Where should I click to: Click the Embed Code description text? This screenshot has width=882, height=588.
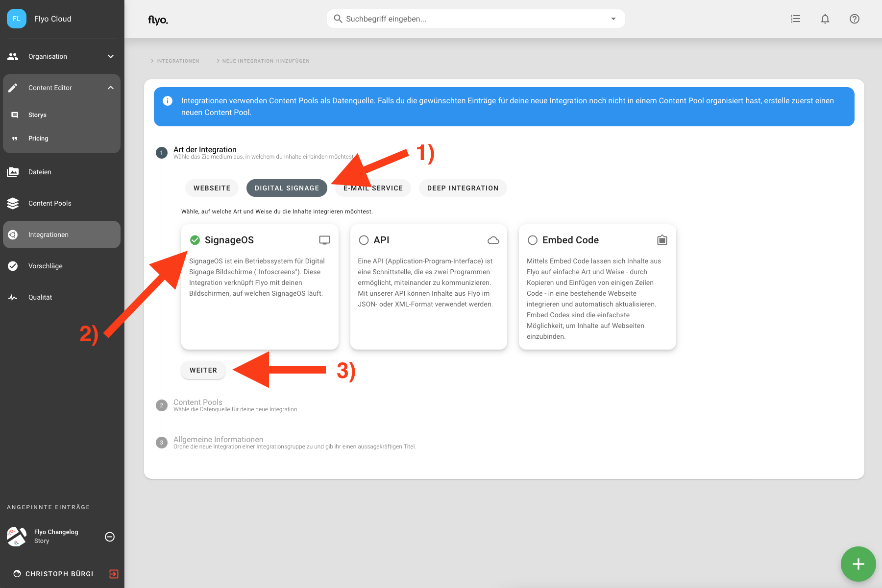pos(594,299)
